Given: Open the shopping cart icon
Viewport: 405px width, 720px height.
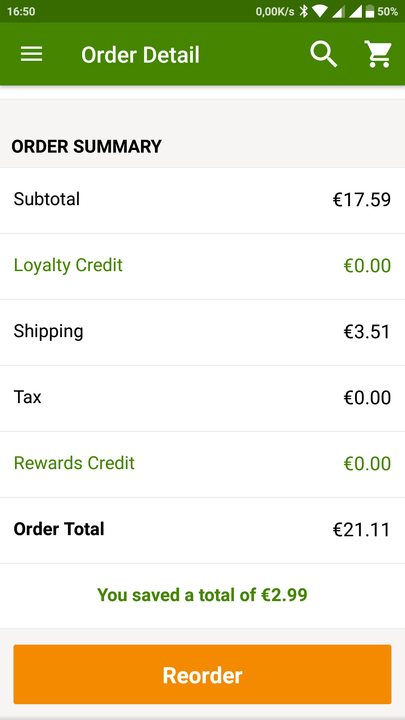Looking at the screenshot, I should pyautogui.click(x=378, y=54).
